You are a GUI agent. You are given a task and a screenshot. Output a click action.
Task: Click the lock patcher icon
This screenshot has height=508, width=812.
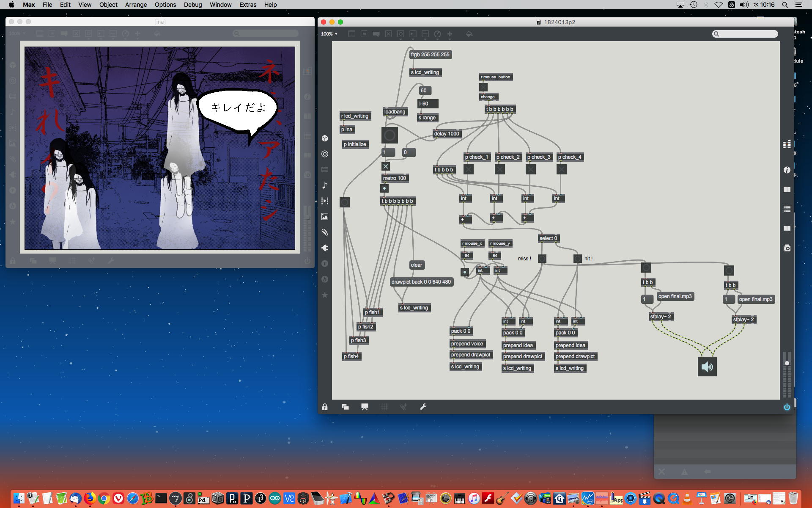tap(325, 407)
